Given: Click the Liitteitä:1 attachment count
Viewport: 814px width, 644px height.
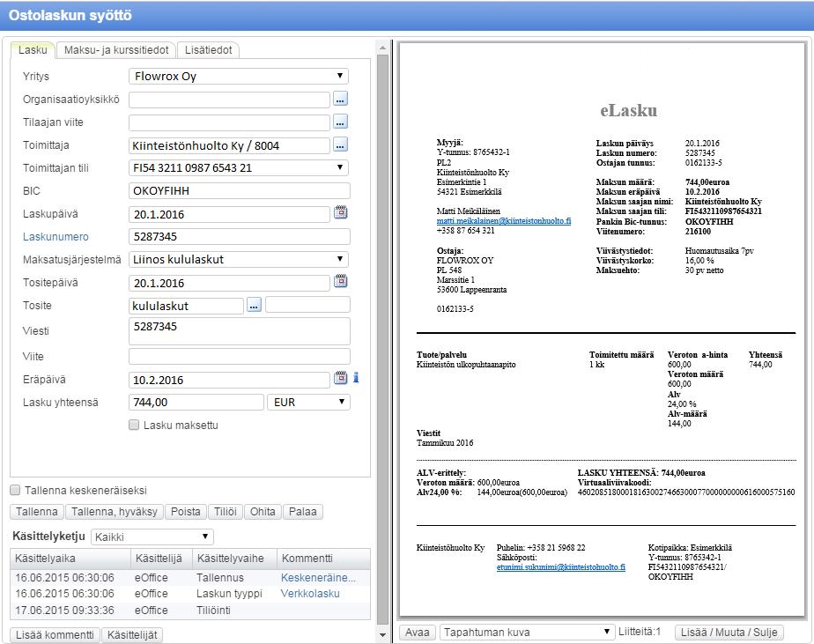Looking at the screenshot, I should (639, 632).
